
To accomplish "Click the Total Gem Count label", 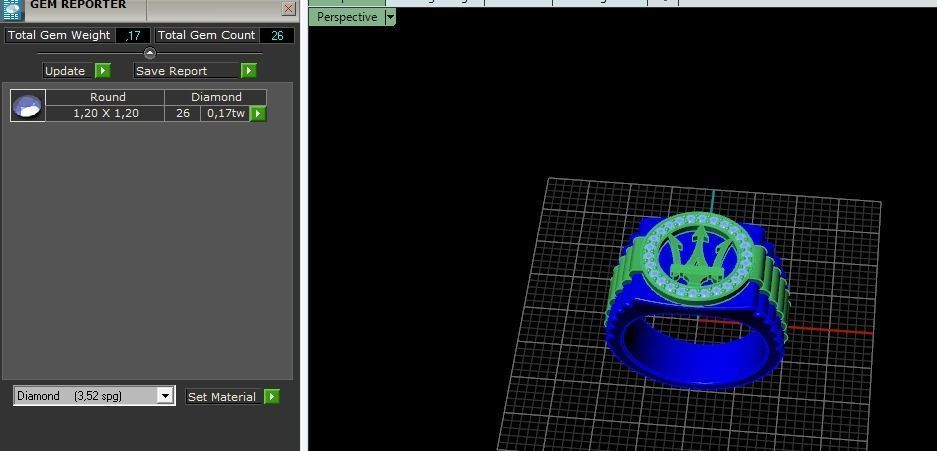I will coord(207,35).
